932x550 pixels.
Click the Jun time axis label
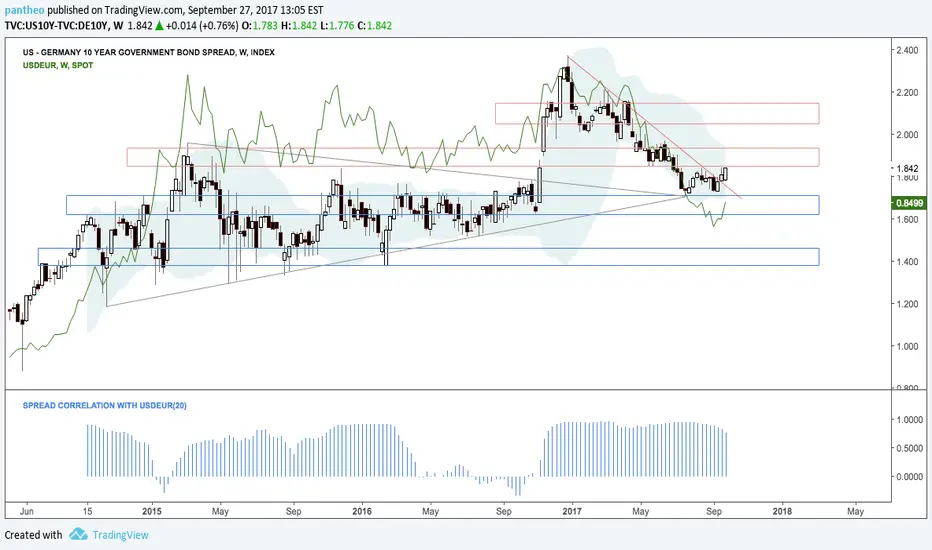pyautogui.click(x=26, y=511)
